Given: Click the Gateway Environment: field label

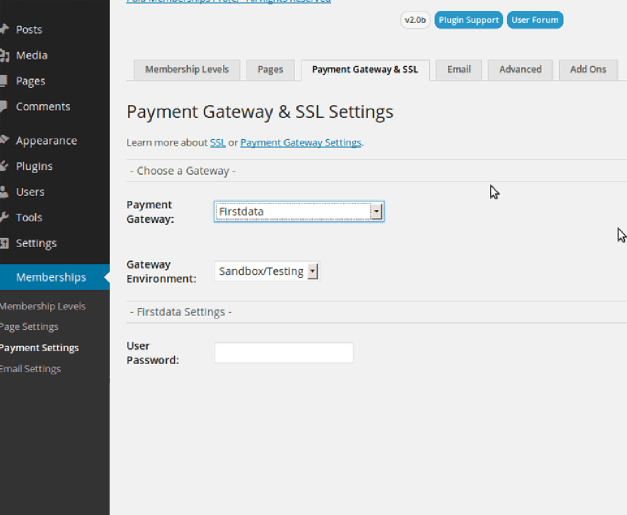Looking at the screenshot, I should (162, 271).
